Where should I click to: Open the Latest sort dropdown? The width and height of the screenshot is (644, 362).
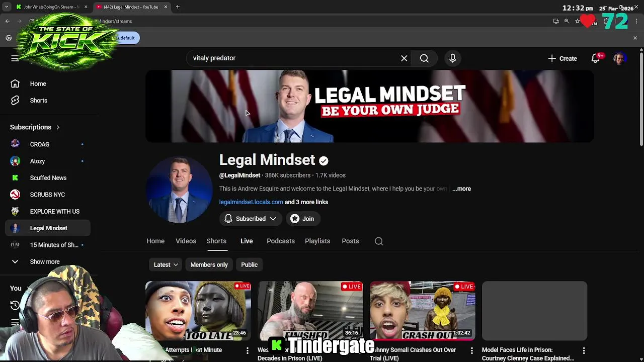click(166, 265)
